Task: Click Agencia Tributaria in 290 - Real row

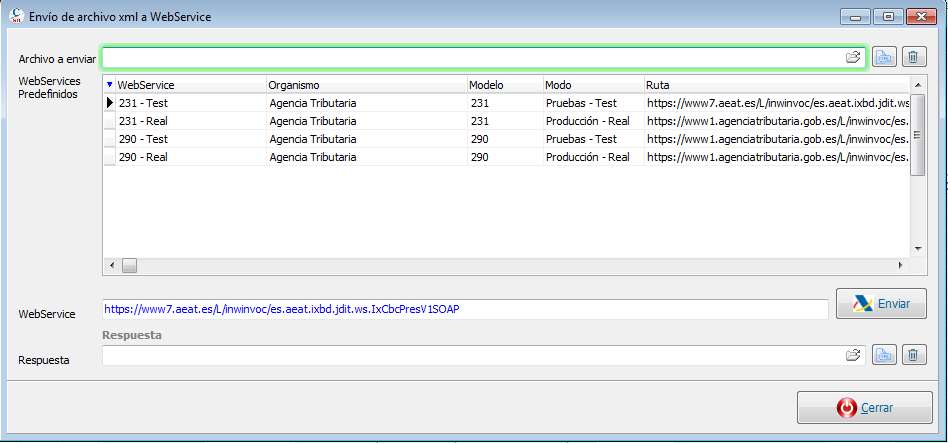Action: coord(313,157)
